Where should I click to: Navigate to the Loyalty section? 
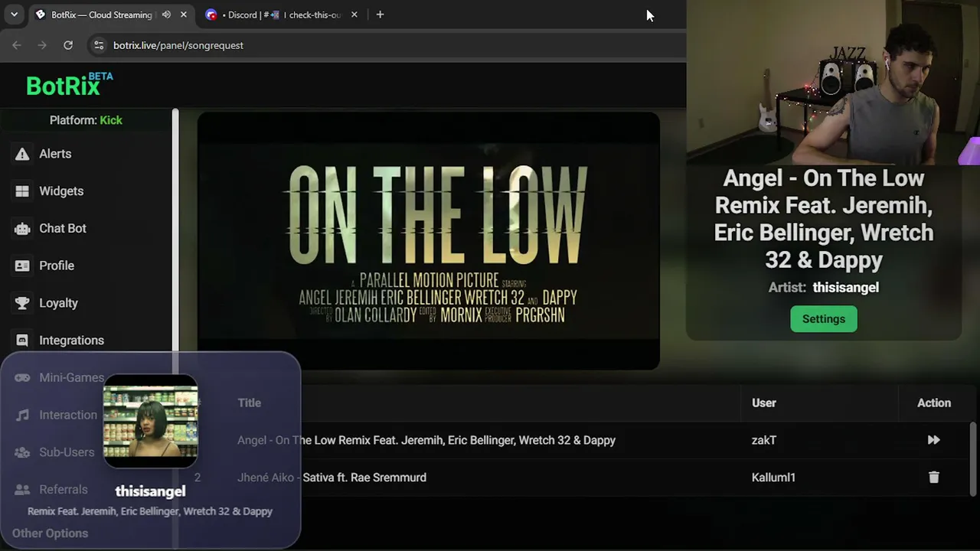tap(58, 303)
